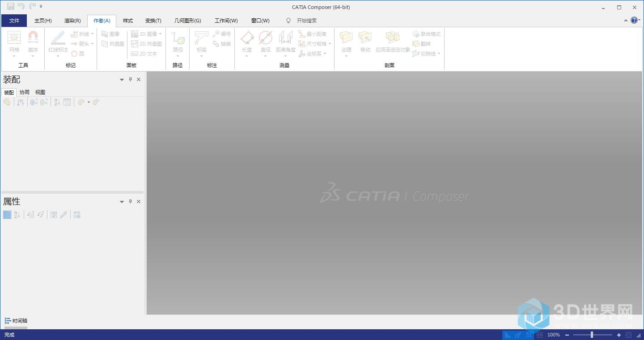This screenshot has height=340, width=644.
Task: Click the zoom slider handle in status bar
Action: coord(592,335)
